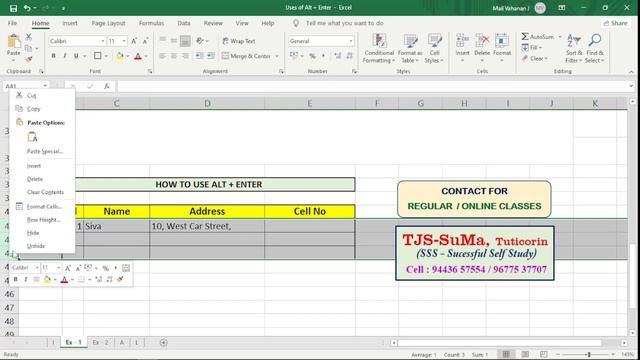Click the Clear button in the Editing group
The height and width of the screenshot is (360, 640).
536,59
